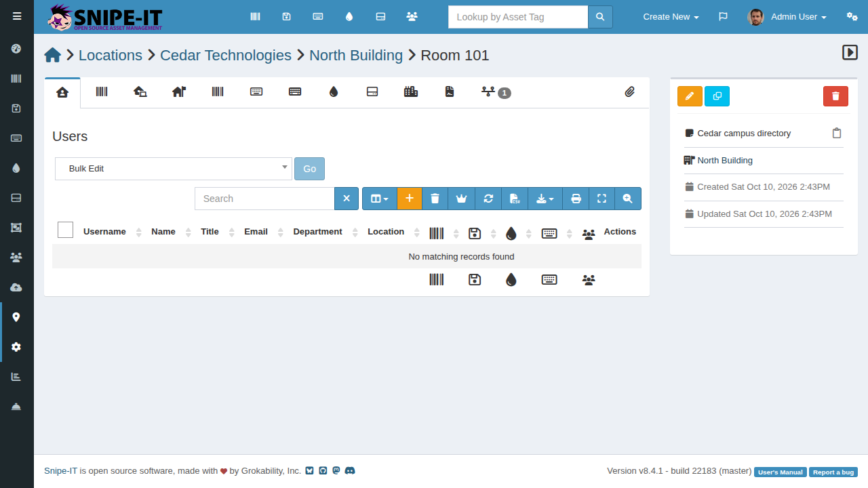Click the Go button
The image size is (868, 488).
click(309, 169)
